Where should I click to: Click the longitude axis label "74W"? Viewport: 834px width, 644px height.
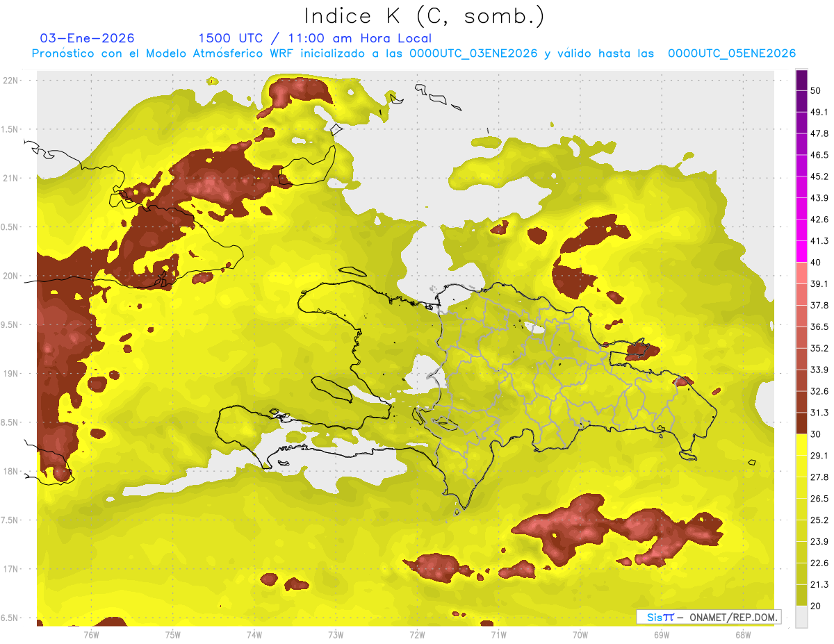254,634
